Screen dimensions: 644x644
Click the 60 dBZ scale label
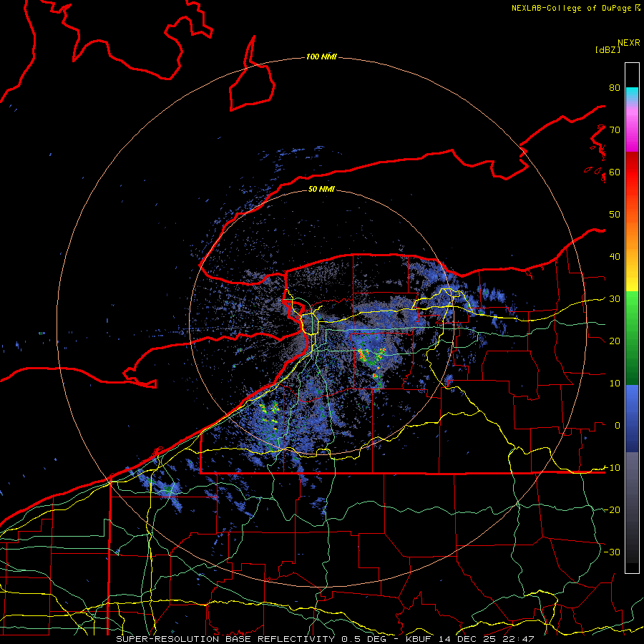pyautogui.click(x=615, y=172)
